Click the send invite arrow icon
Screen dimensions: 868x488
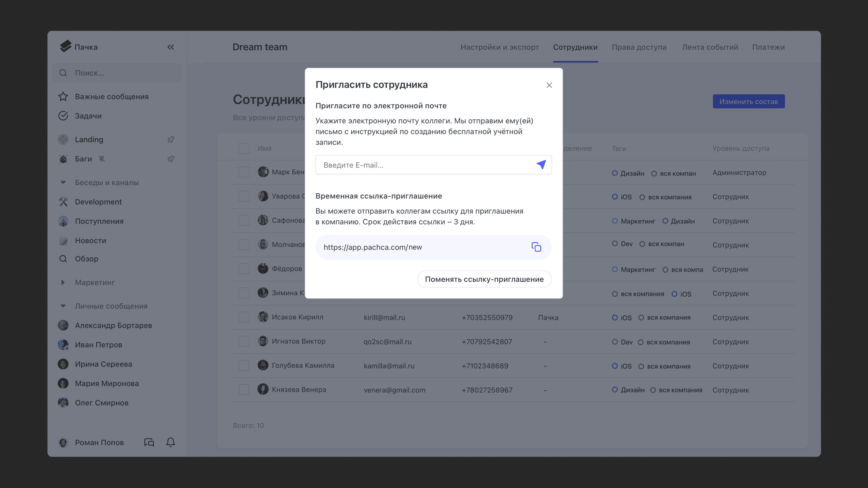(x=541, y=165)
